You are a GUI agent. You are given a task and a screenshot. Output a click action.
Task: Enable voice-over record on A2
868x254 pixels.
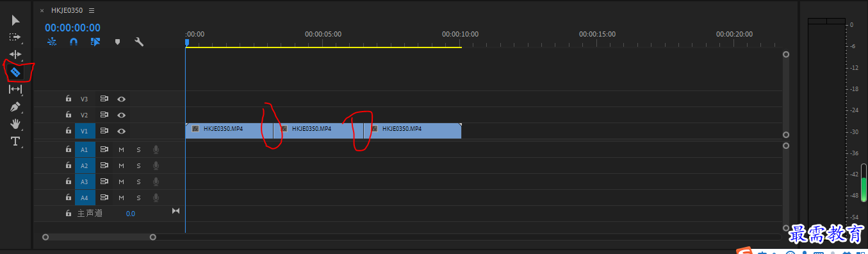(x=156, y=165)
